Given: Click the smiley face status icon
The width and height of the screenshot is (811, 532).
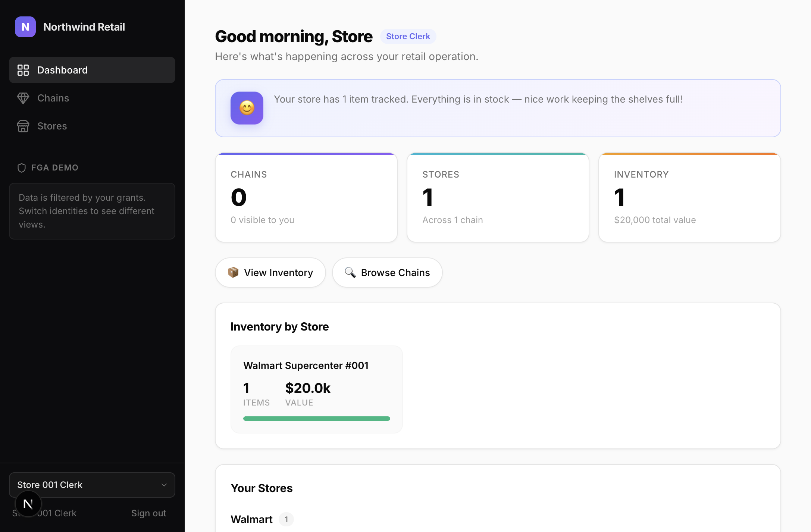Looking at the screenshot, I should (247, 108).
